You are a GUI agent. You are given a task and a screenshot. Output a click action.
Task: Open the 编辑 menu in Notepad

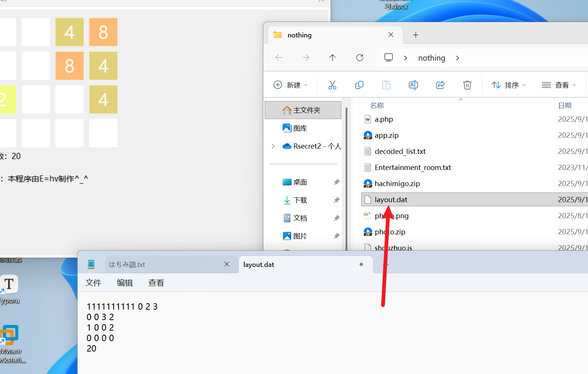[x=125, y=283]
